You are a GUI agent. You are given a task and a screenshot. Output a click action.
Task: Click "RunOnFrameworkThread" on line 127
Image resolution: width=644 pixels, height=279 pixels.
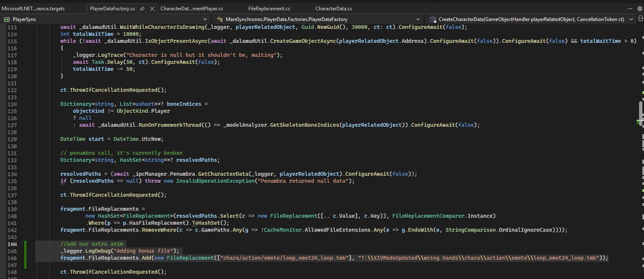pyautogui.click(x=170, y=125)
